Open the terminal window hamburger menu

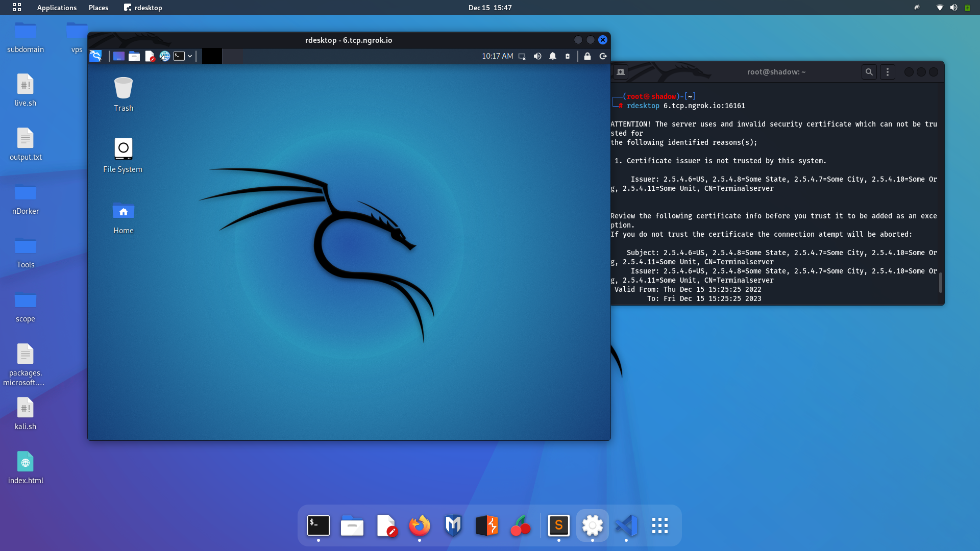(x=888, y=72)
